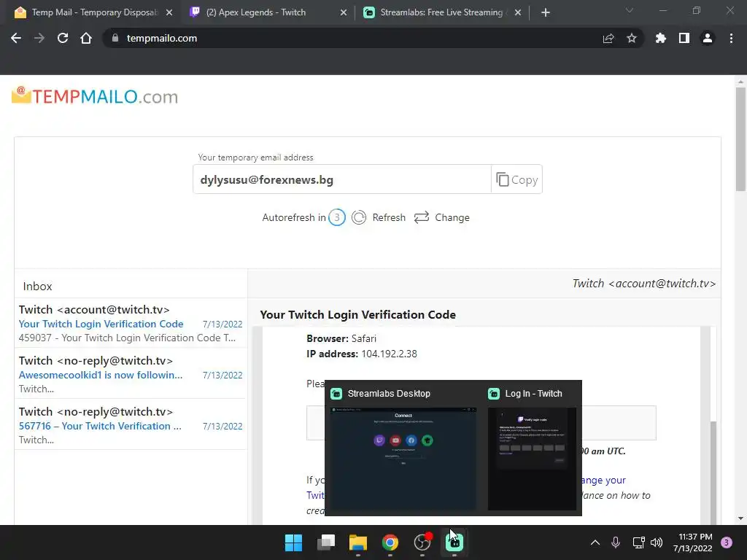
Task: Select the Streamlabs Desktop window preview
Action: pos(403,448)
